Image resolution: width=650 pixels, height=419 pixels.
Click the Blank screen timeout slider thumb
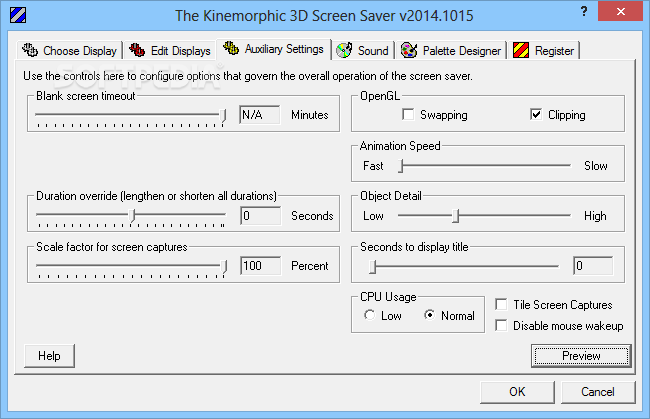point(223,116)
